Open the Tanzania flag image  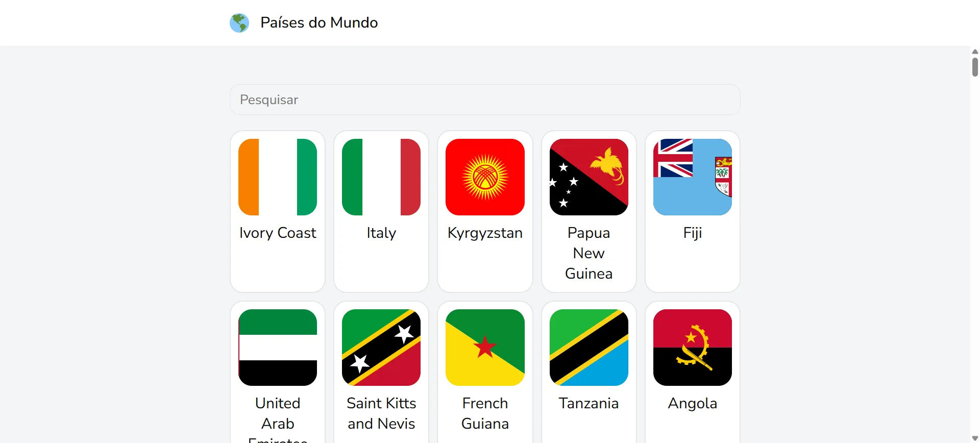click(x=589, y=348)
